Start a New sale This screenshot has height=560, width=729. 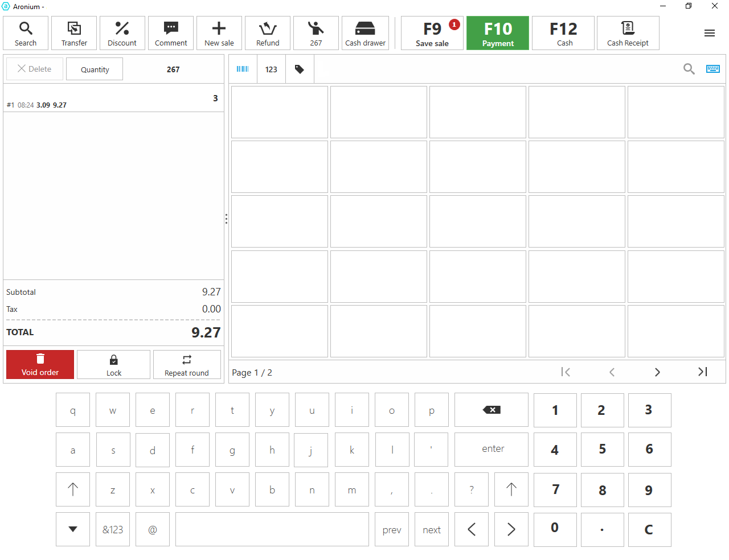click(219, 33)
